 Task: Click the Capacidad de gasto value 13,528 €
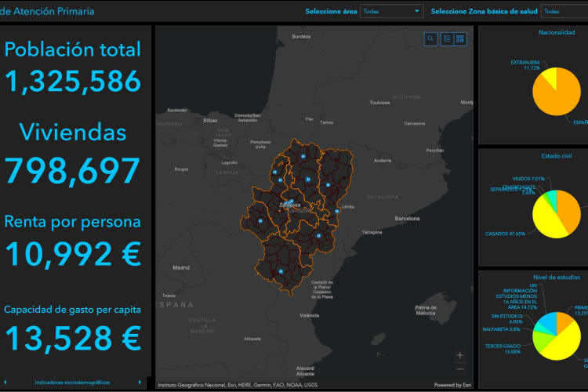(x=73, y=339)
